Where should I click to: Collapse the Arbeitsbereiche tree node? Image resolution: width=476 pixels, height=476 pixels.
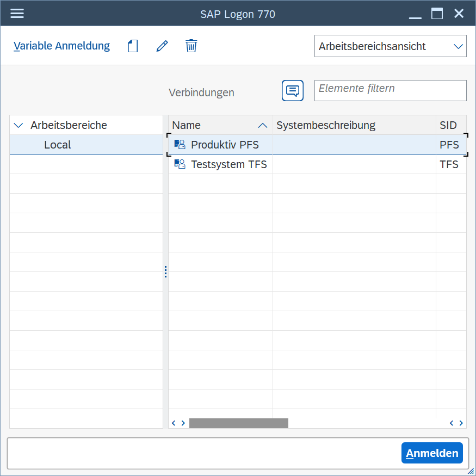coord(18,125)
